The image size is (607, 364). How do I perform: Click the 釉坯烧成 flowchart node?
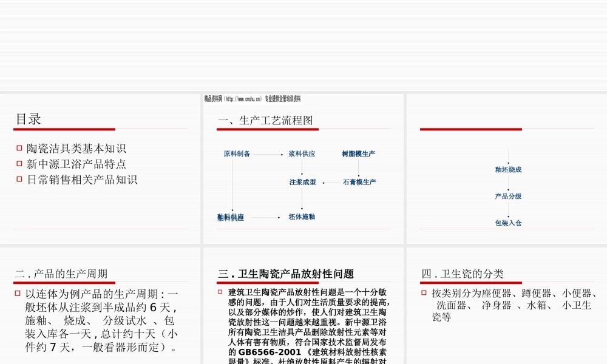(x=508, y=169)
